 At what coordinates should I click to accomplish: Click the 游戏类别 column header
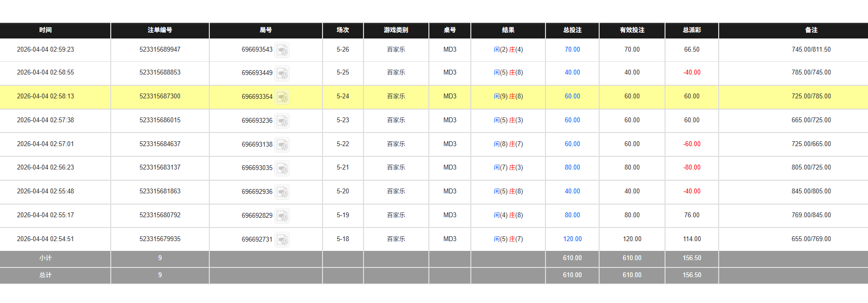point(396,30)
